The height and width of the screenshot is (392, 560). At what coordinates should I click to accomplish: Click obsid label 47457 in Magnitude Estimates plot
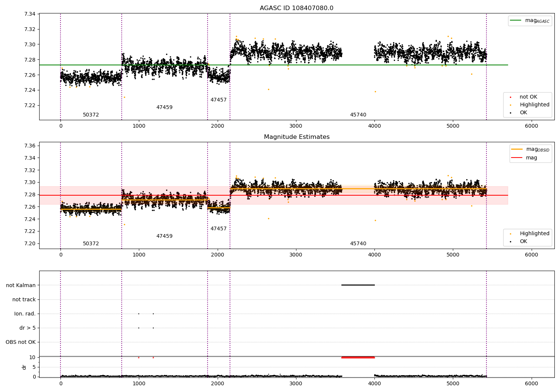pos(218,229)
